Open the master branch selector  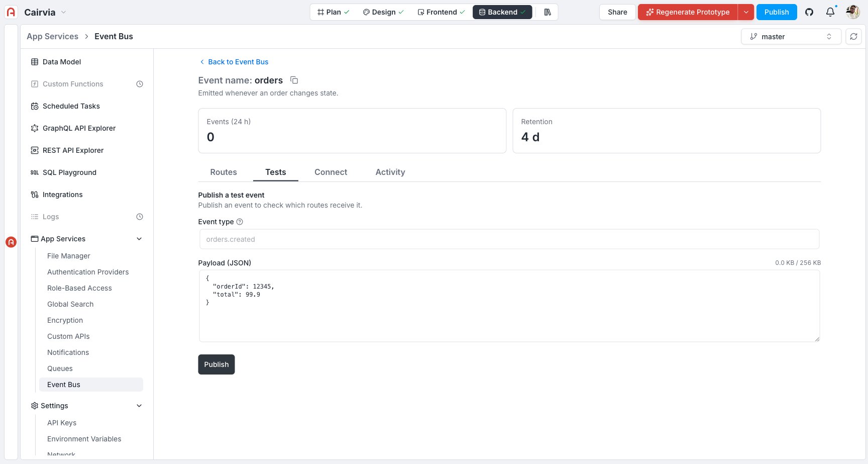791,36
